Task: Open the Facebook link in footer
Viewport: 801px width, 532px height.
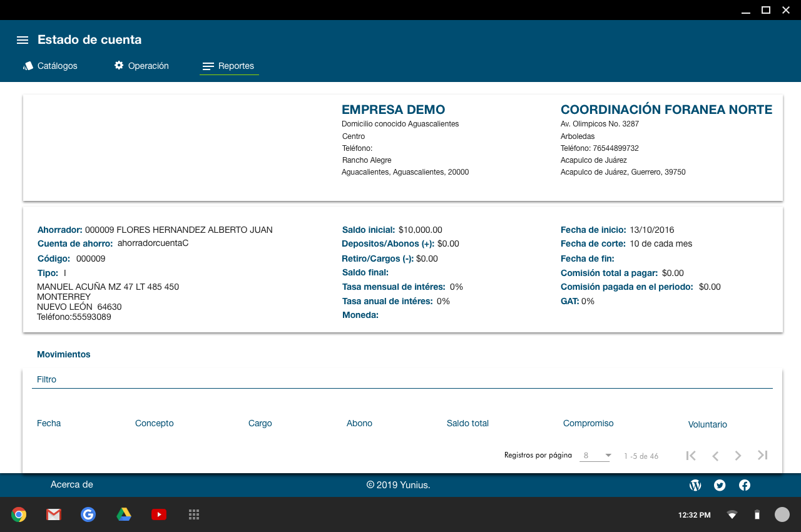Action: coord(745,485)
